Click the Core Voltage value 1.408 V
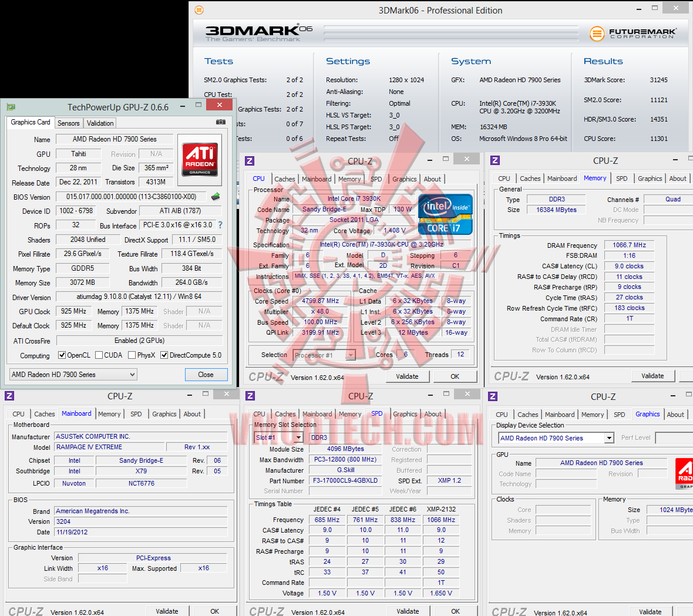The image size is (693, 616). tap(394, 230)
